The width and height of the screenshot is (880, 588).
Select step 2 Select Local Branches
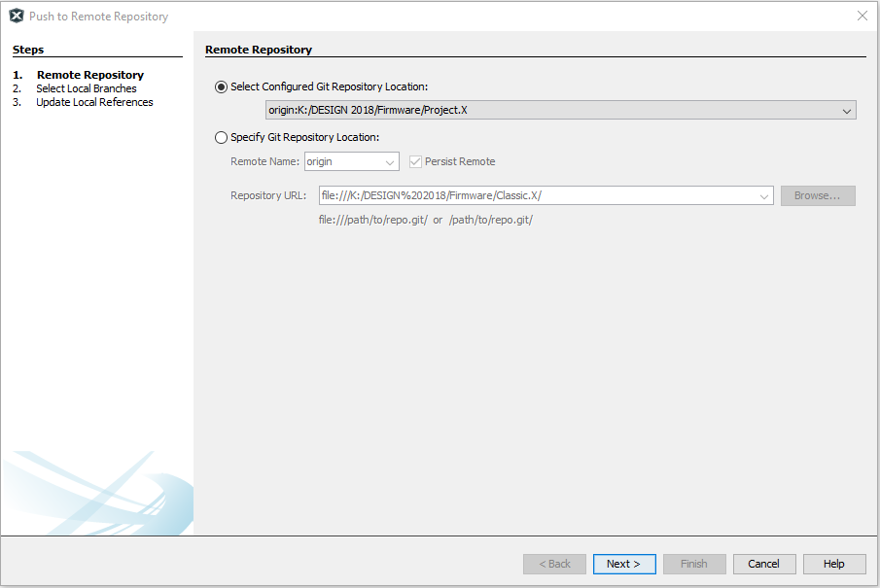click(87, 88)
